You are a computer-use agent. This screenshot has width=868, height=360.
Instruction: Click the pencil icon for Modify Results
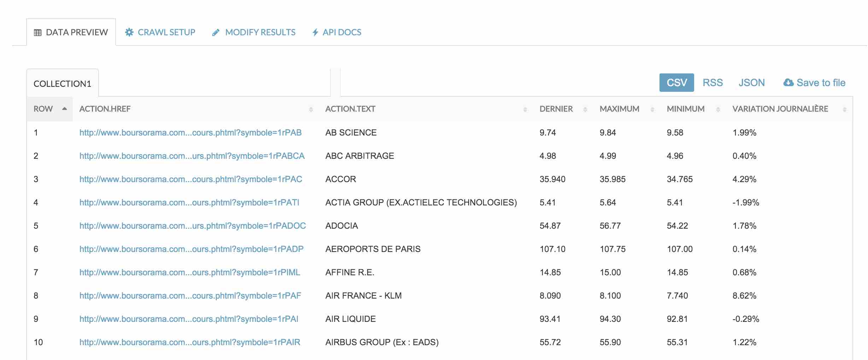coord(216,32)
